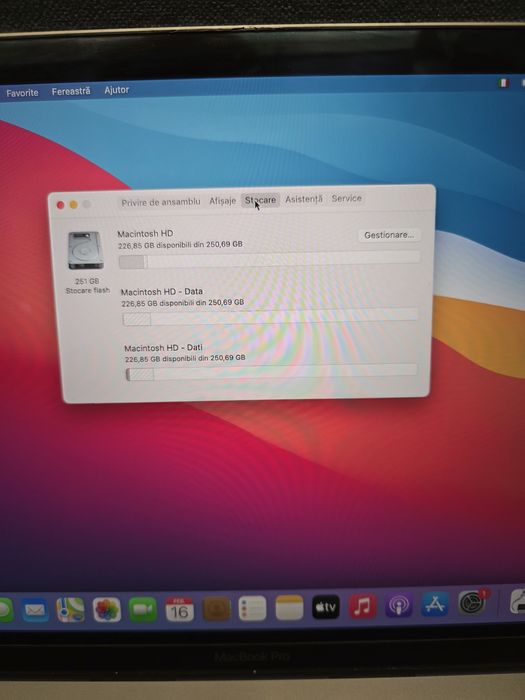Open the Service tab
The image size is (525, 700).
pos(346,198)
